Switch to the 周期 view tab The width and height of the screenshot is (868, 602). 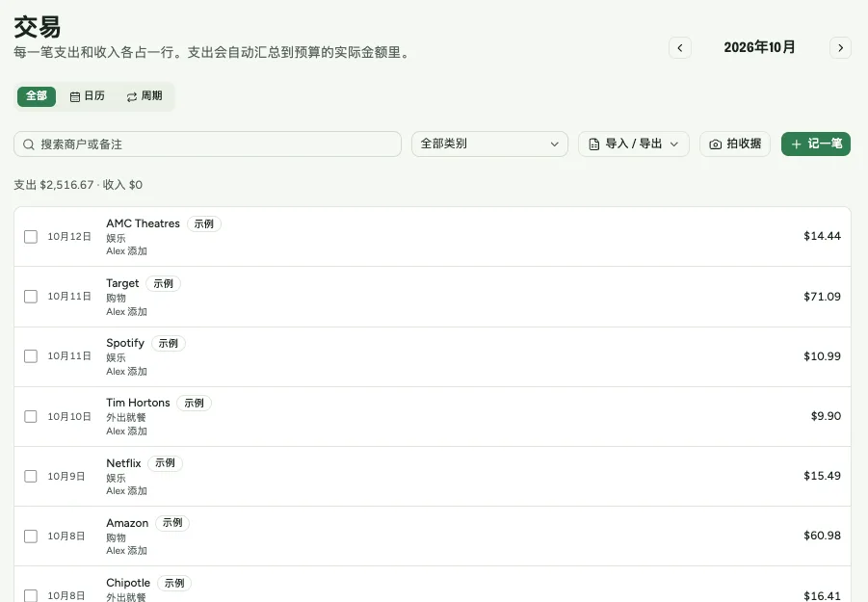(144, 96)
